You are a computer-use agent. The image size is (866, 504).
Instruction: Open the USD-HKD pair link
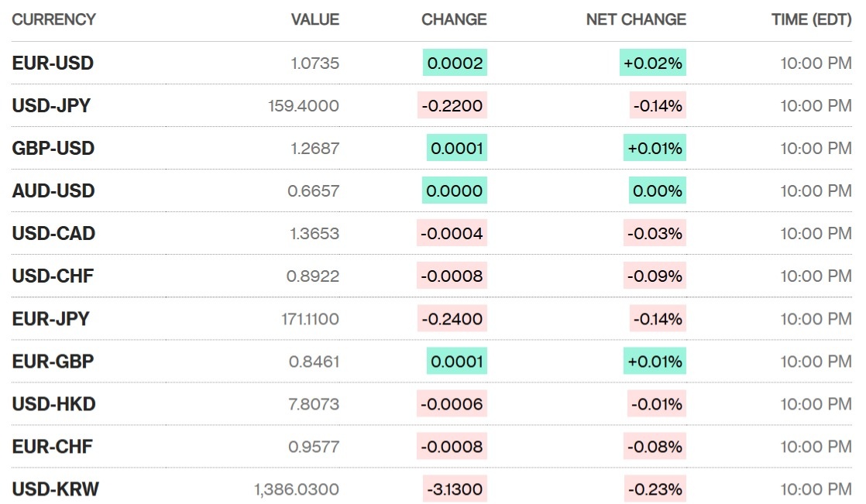[x=53, y=404]
